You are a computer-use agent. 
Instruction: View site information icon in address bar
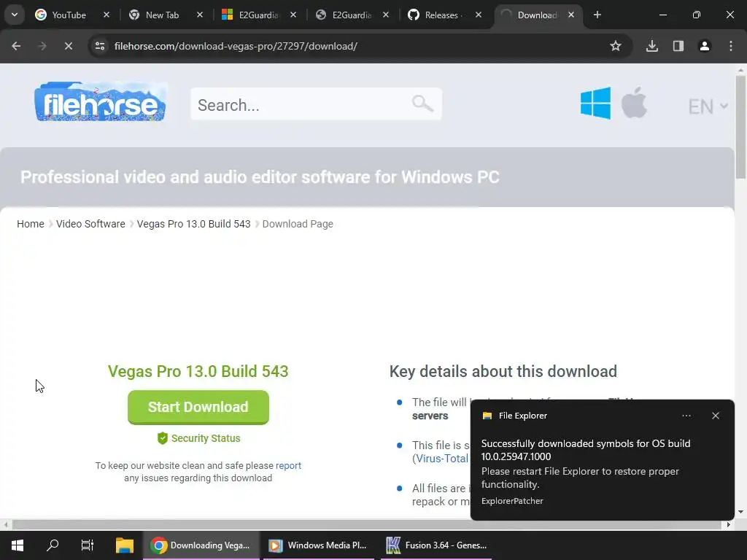(100, 46)
